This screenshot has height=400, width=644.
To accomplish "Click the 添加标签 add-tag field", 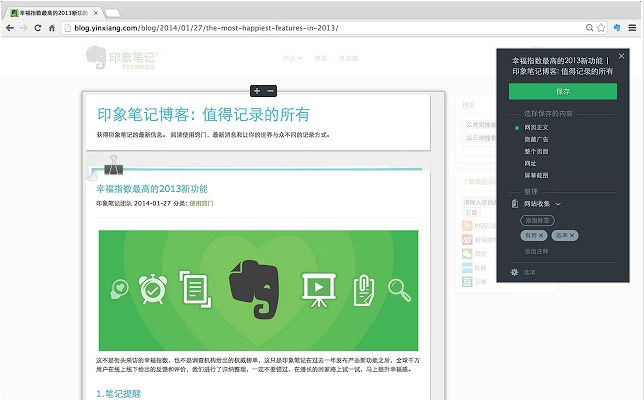I will [537, 221].
